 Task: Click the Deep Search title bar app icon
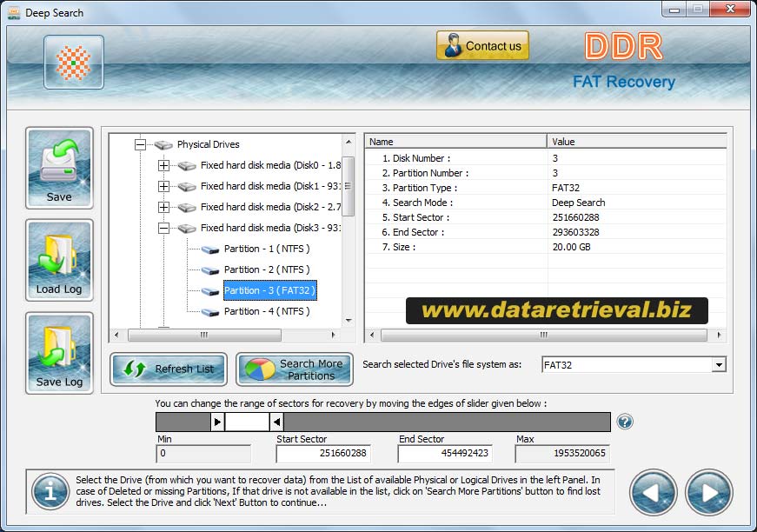click(14, 13)
